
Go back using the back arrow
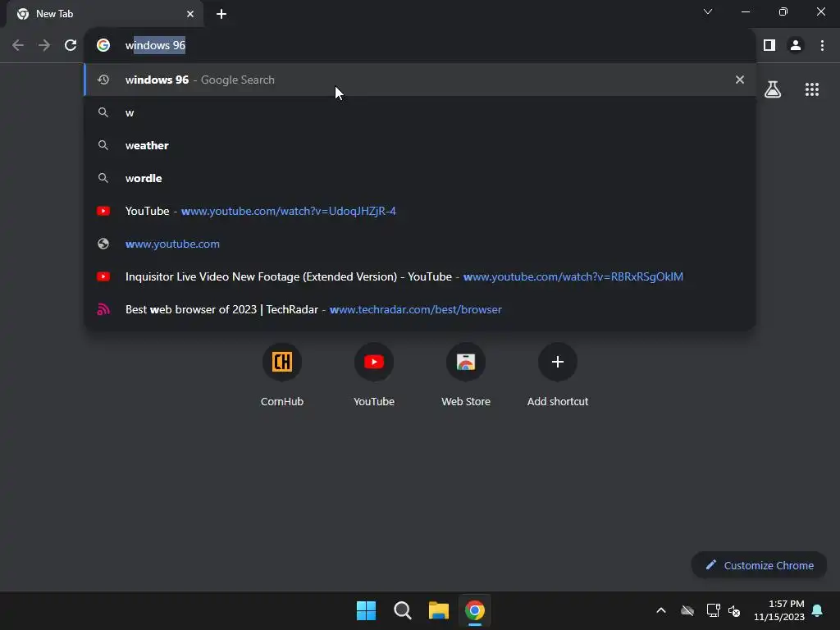(18, 46)
